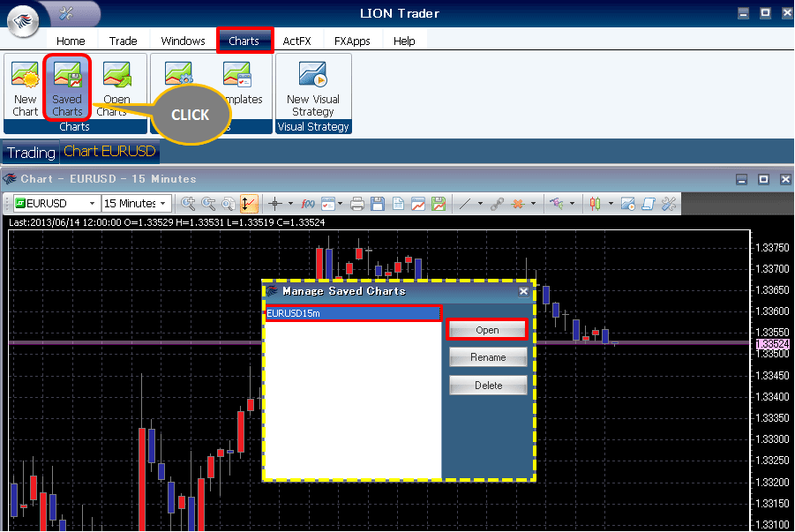
Task: Click the orange X delete objects icon
Action: 518,204
